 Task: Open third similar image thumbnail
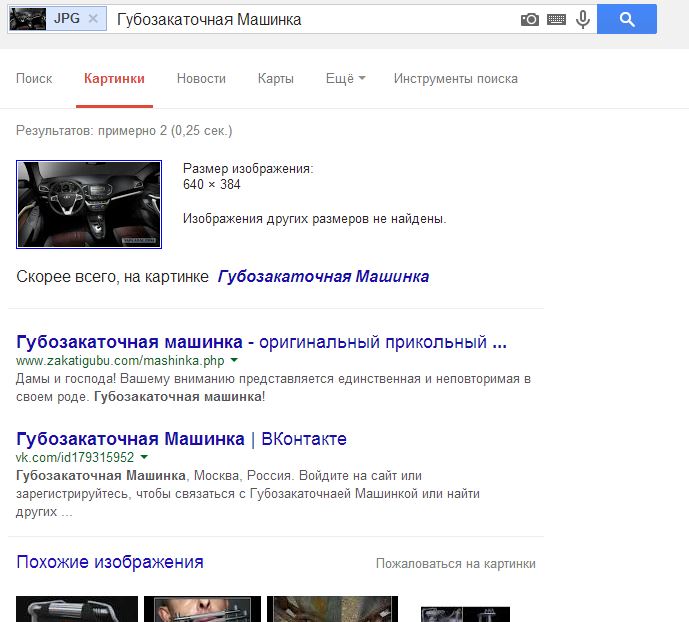(x=332, y=609)
